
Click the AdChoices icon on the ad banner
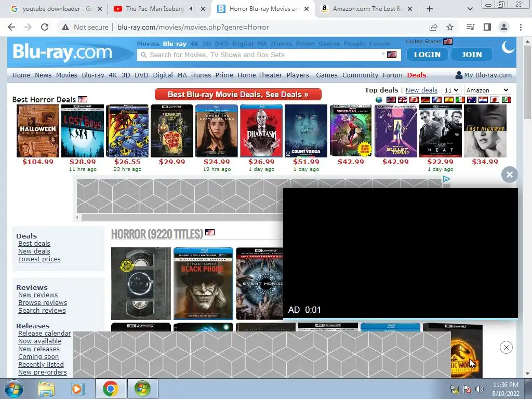pyautogui.click(x=446, y=179)
